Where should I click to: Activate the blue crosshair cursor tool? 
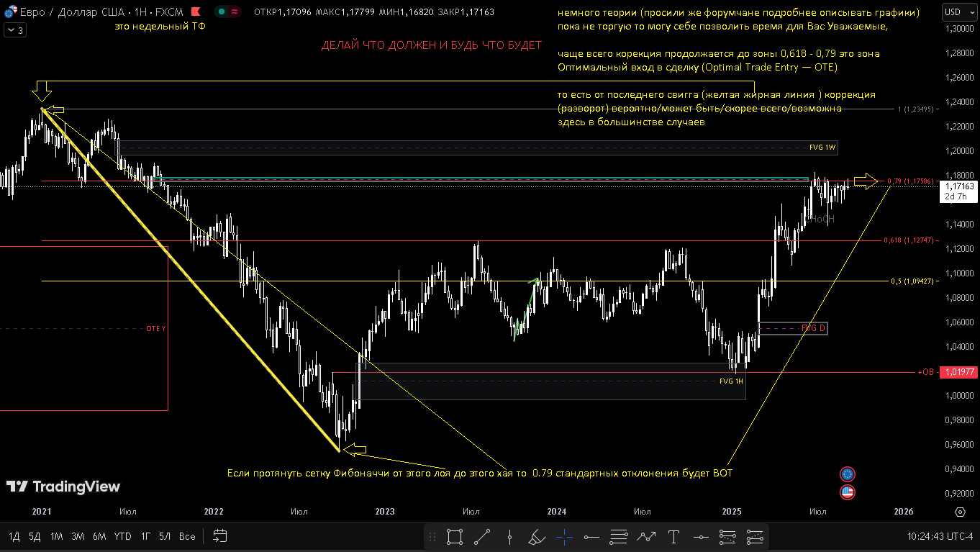coord(564,536)
